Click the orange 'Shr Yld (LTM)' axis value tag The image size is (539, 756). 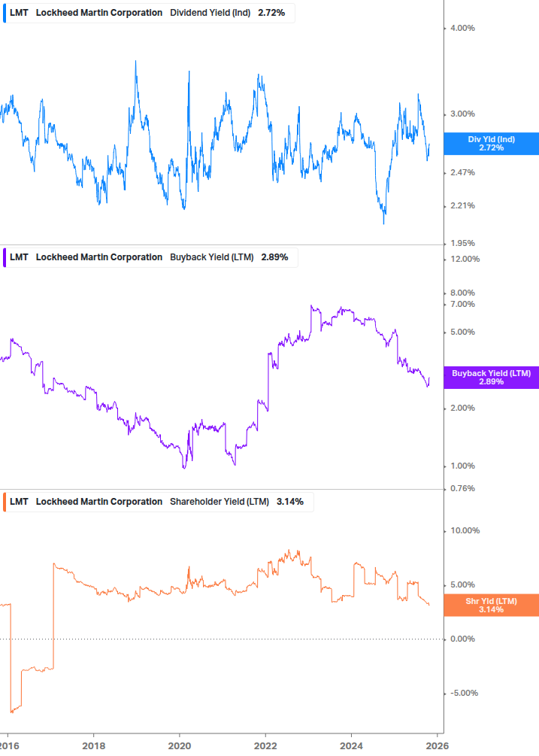[x=491, y=605]
